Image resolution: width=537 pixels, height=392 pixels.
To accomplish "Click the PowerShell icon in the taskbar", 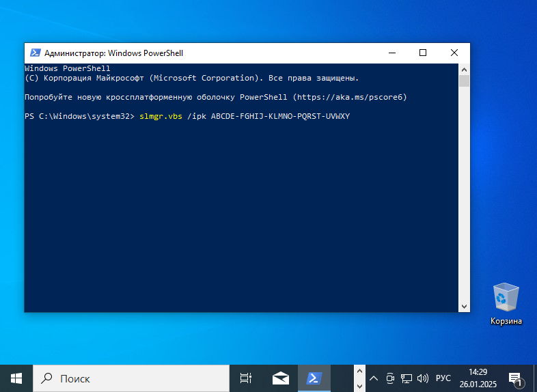I will click(x=314, y=378).
